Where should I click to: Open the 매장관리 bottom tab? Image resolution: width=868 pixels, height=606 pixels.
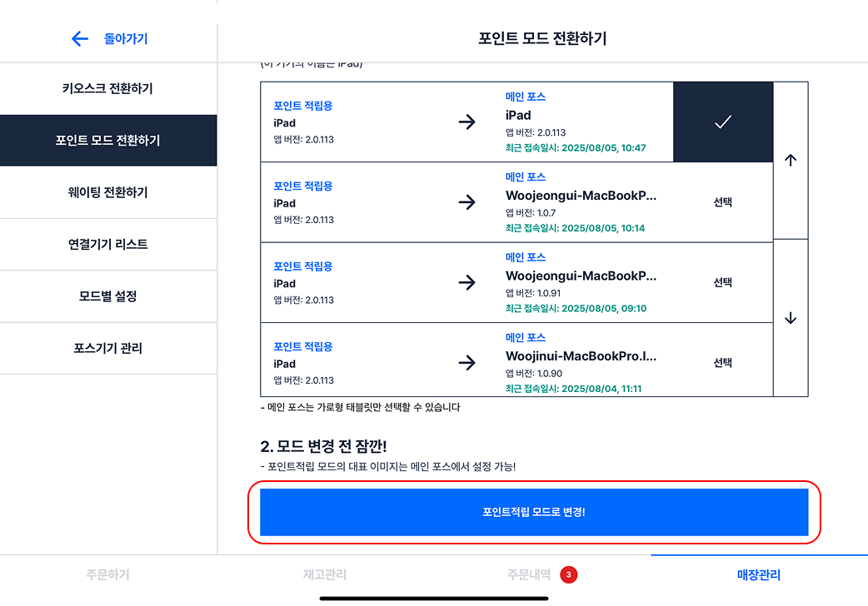coord(759,574)
